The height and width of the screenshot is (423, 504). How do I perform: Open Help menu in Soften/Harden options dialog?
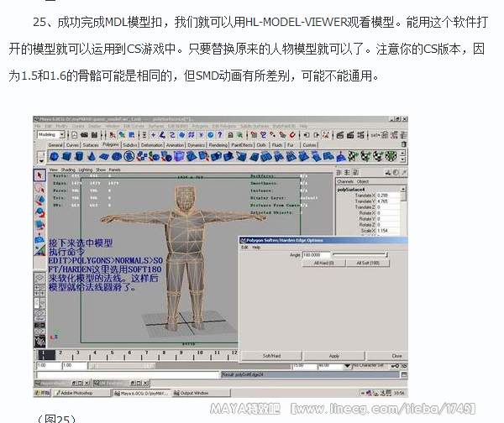[x=256, y=248]
